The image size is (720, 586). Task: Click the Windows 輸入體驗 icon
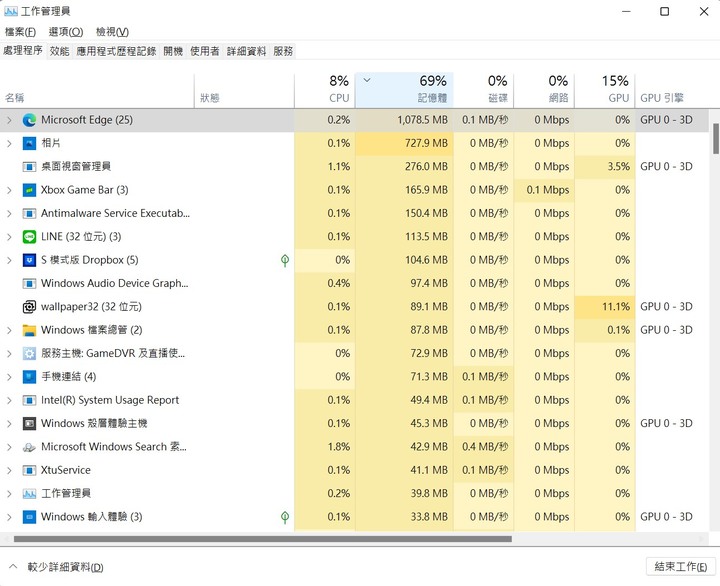[29, 517]
